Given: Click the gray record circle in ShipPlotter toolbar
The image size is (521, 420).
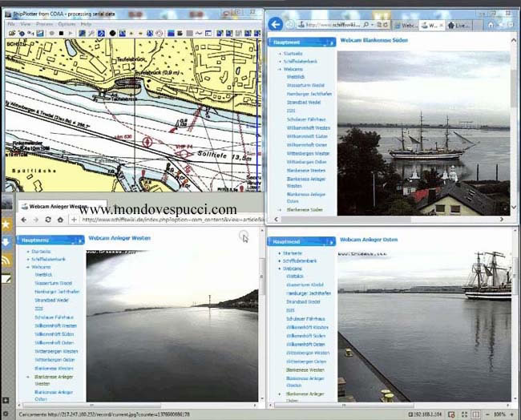Looking at the screenshot, I should (52, 33).
